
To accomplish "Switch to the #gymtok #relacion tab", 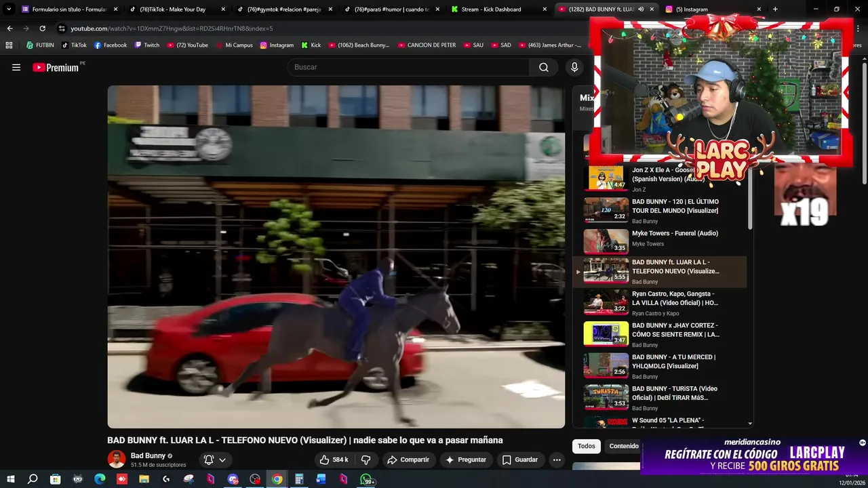I will point(284,9).
